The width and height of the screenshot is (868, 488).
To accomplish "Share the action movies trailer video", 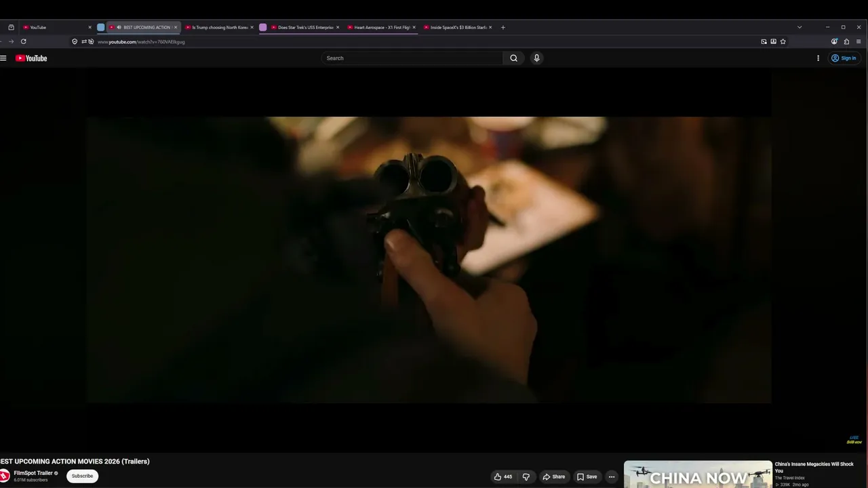I will [x=553, y=476].
